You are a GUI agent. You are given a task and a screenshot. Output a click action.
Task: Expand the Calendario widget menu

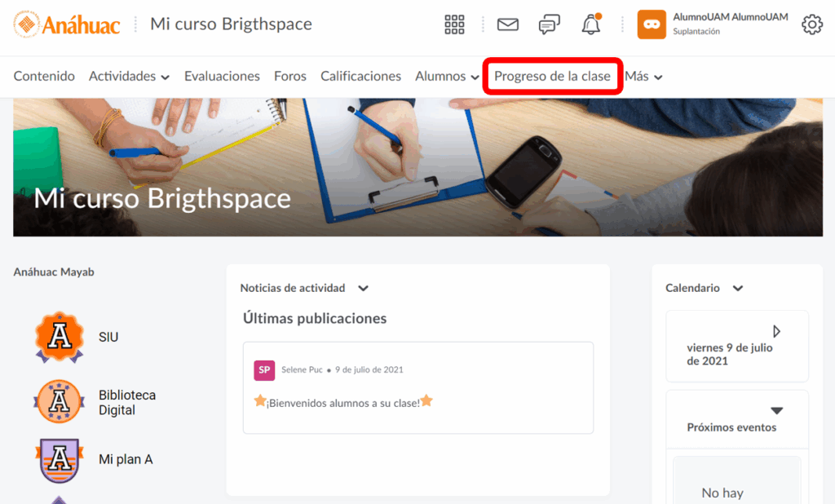tap(738, 288)
